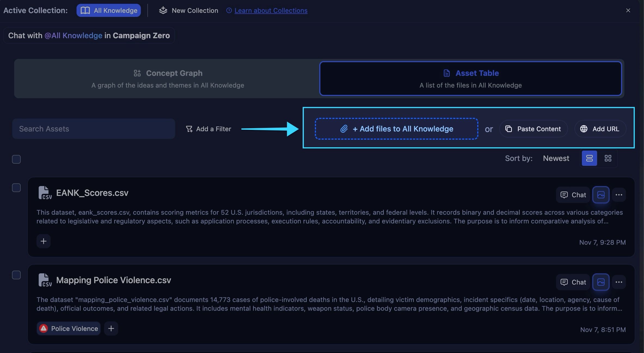
Task: Click the Search Assets field
Action: [93, 129]
